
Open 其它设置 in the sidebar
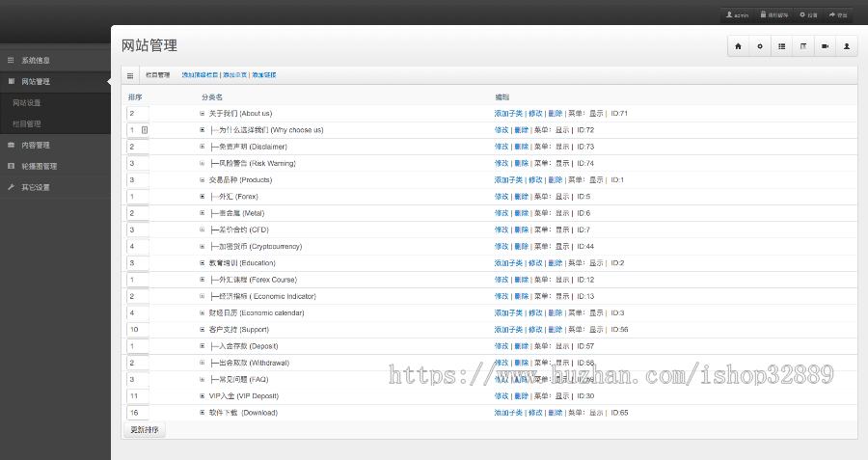55,187
